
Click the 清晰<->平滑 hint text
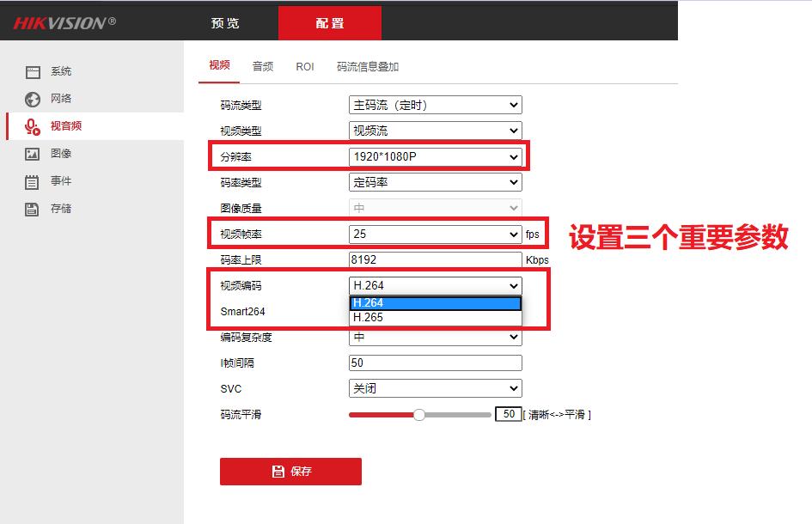coord(557,415)
